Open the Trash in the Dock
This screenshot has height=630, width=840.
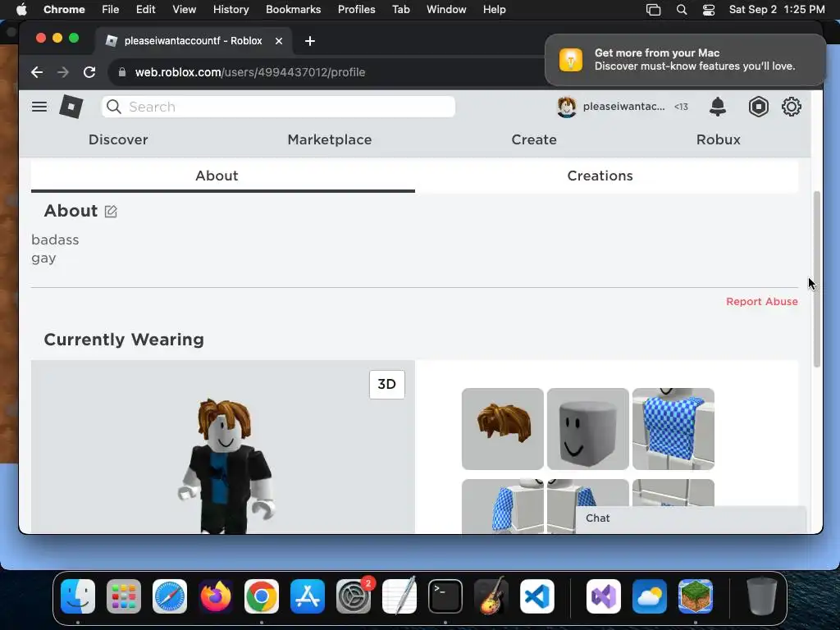tap(762, 596)
